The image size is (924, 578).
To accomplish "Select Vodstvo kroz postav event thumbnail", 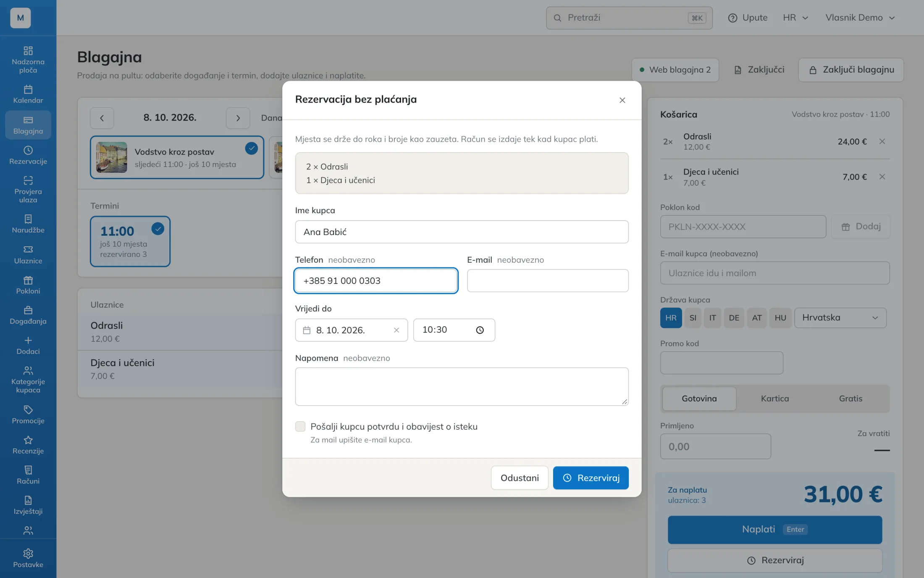I will point(111,157).
